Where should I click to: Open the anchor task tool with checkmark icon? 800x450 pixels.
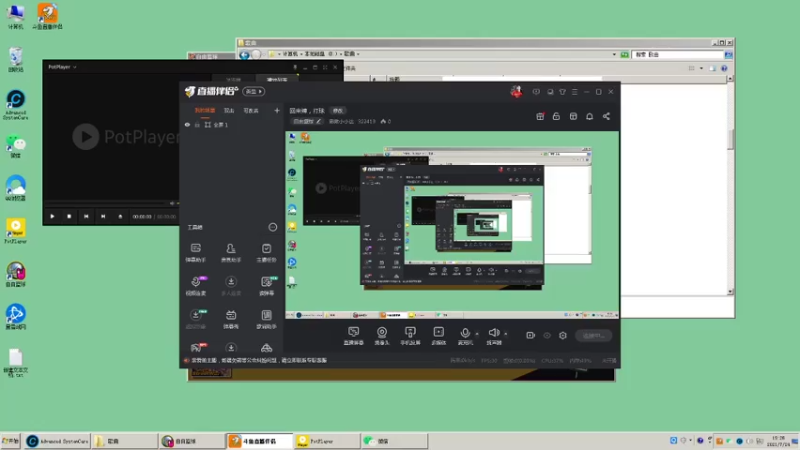tap(266, 252)
